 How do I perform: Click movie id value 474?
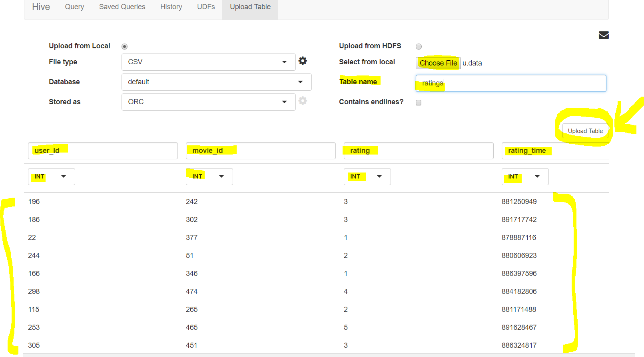[192, 292]
